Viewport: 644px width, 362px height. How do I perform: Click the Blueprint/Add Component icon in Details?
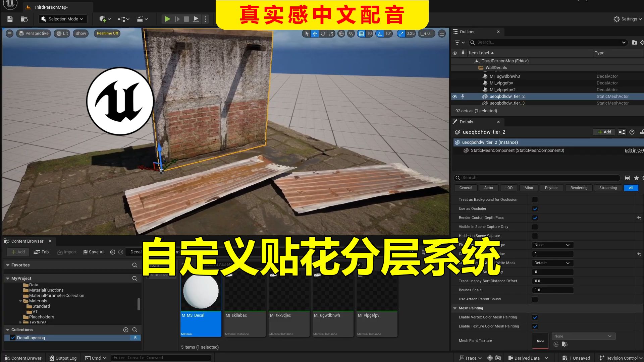(x=622, y=132)
